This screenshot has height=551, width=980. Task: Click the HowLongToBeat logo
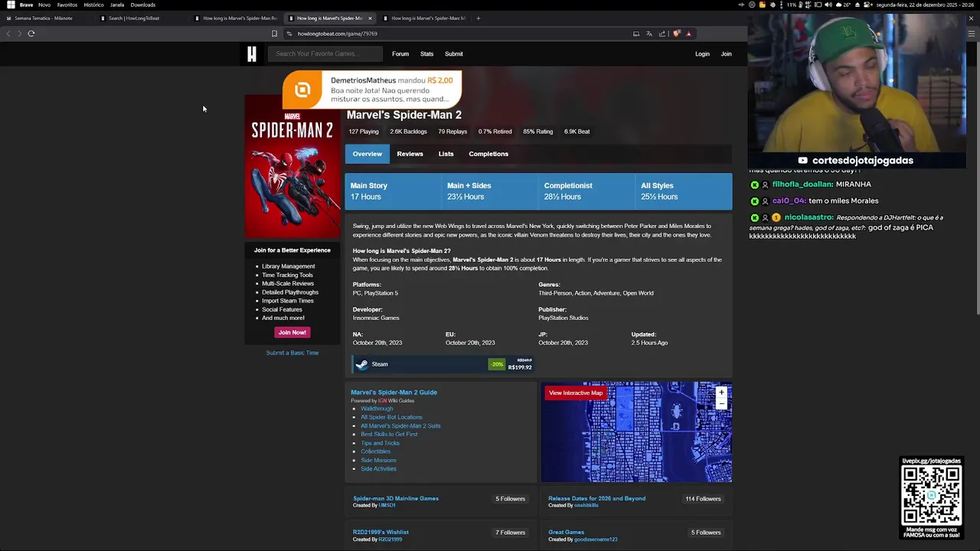coord(251,54)
